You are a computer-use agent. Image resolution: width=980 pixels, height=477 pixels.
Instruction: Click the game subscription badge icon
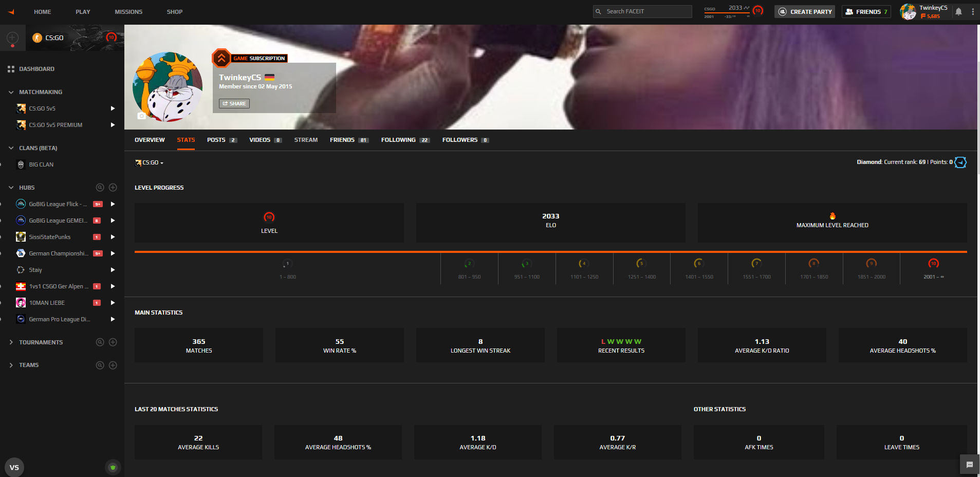coord(221,58)
